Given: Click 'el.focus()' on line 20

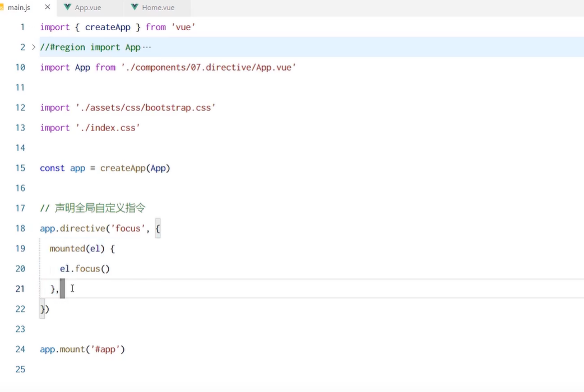Looking at the screenshot, I should tap(85, 268).
